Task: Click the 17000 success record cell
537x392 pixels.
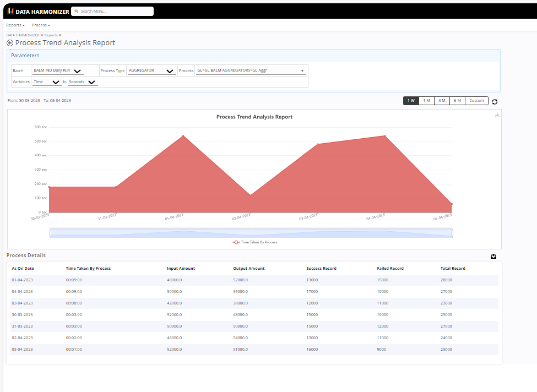Action: (x=312, y=292)
